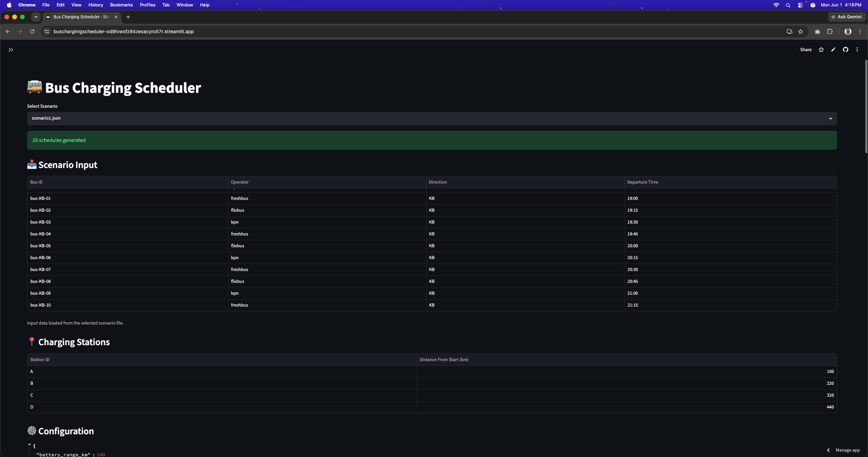Open the Chrome application menu
The image size is (868, 457).
(27, 5)
